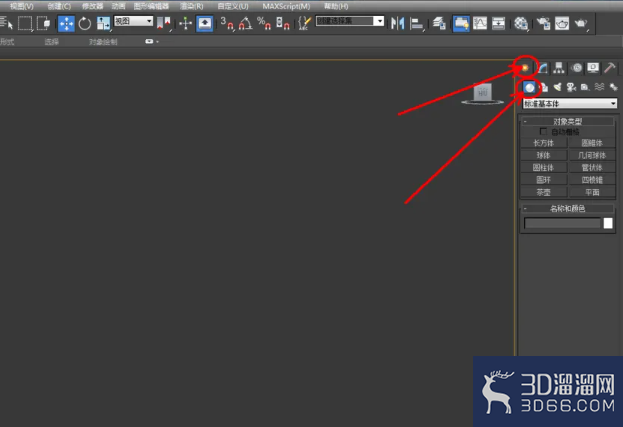Activate the Select and Rotate tool
623x427 pixels.
pyautogui.click(x=84, y=23)
